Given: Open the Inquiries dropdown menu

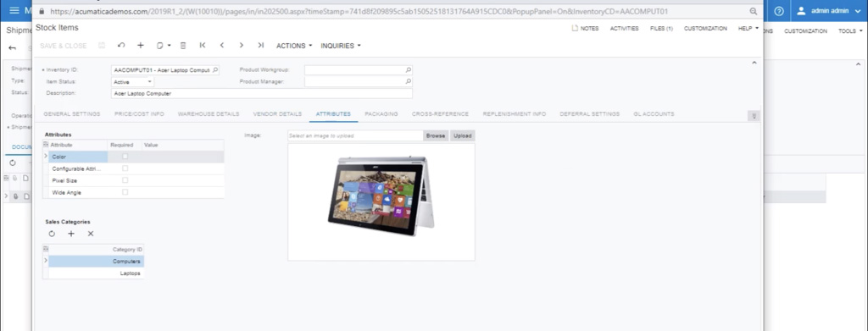Looking at the screenshot, I should pos(341,46).
